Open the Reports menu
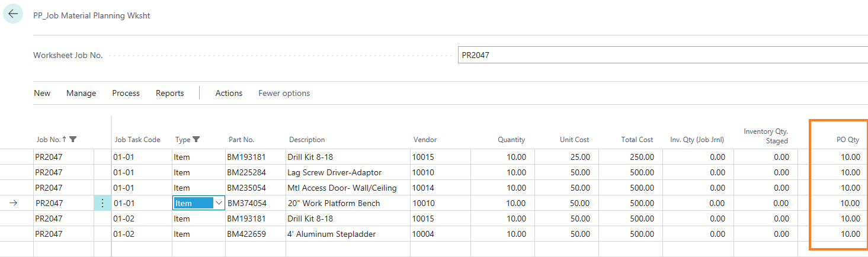 pos(170,93)
